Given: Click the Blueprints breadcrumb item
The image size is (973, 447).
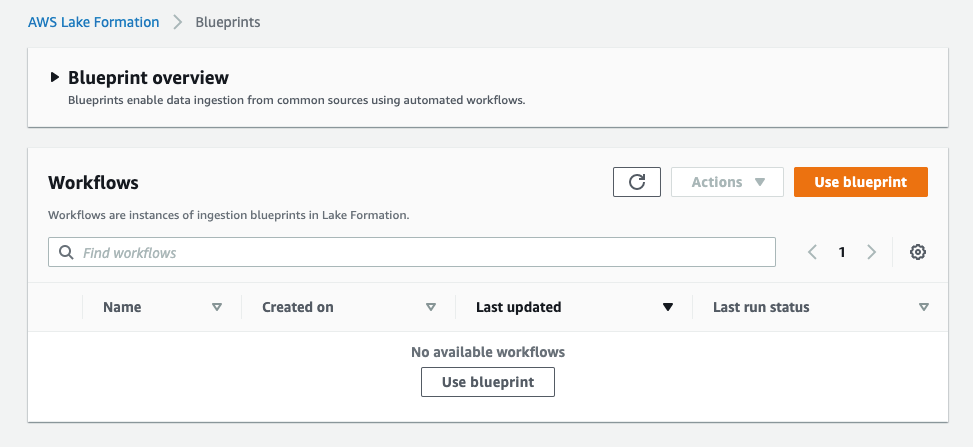Looking at the screenshot, I should click(x=228, y=22).
